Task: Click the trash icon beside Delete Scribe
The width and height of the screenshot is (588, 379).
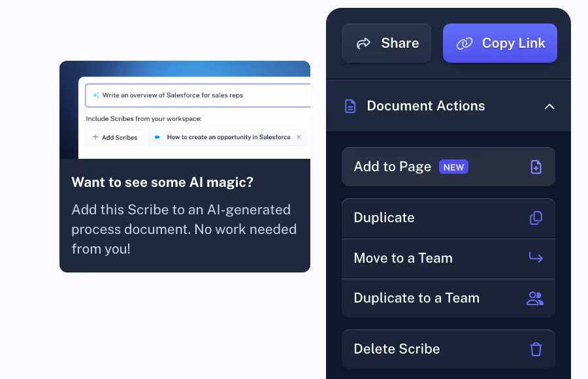Action: 536,349
